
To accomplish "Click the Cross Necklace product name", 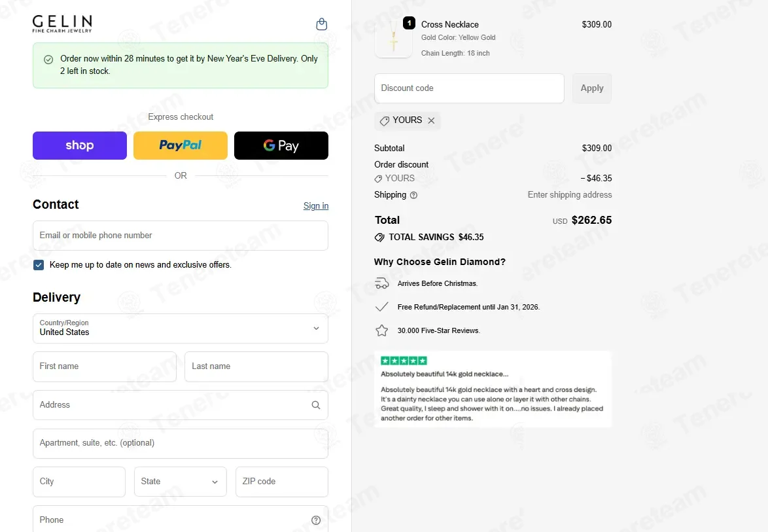I will coord(450,24).
